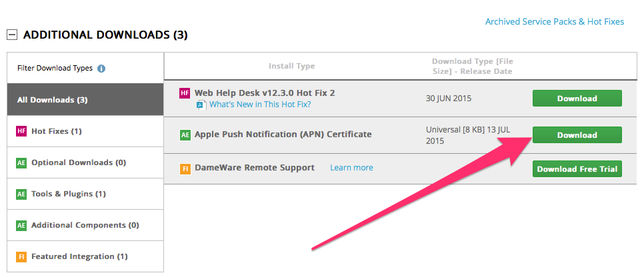Click the AE icon beside Optional Downloads
This screenshot has width=644, height=277.
[21, 163]
